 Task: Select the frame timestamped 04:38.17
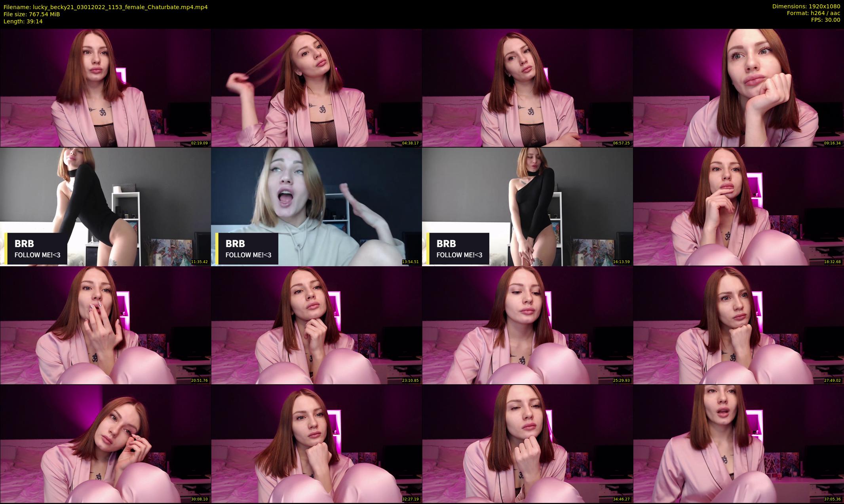coord(316,87)
